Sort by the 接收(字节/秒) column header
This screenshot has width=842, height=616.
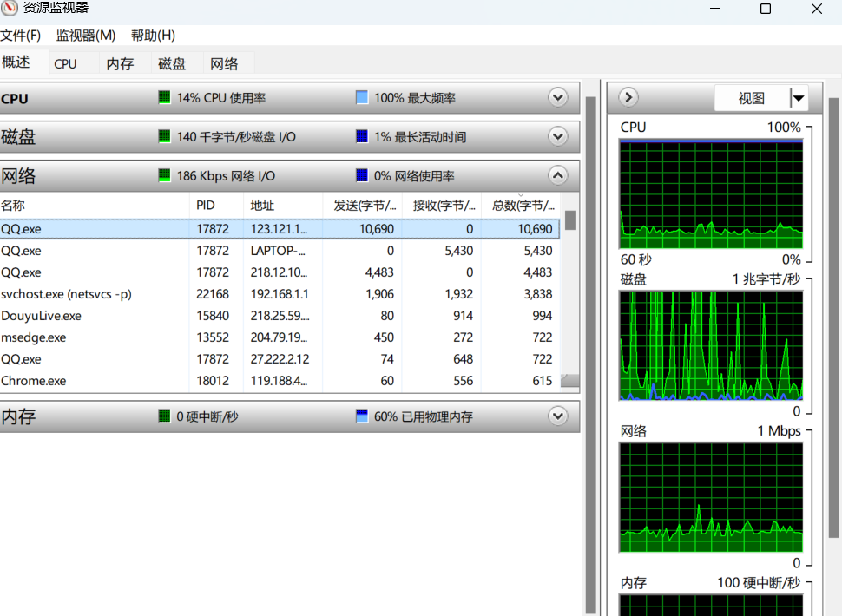(442, 206)
